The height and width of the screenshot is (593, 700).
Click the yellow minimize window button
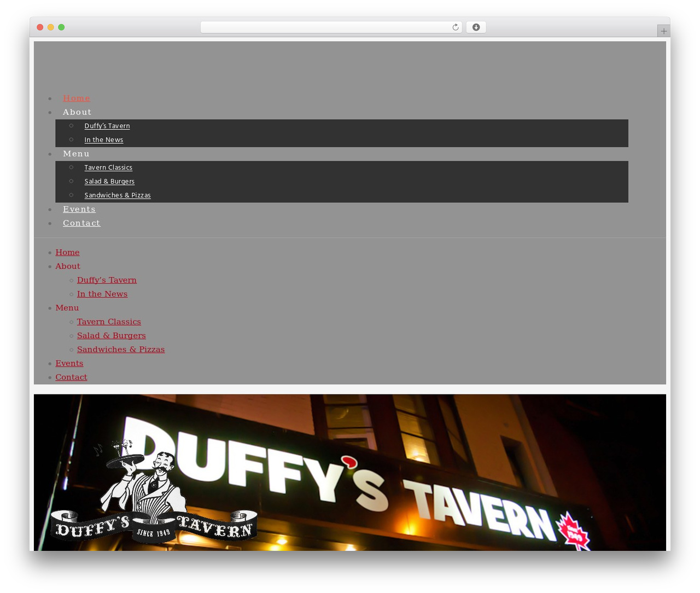tap(50, 27)
